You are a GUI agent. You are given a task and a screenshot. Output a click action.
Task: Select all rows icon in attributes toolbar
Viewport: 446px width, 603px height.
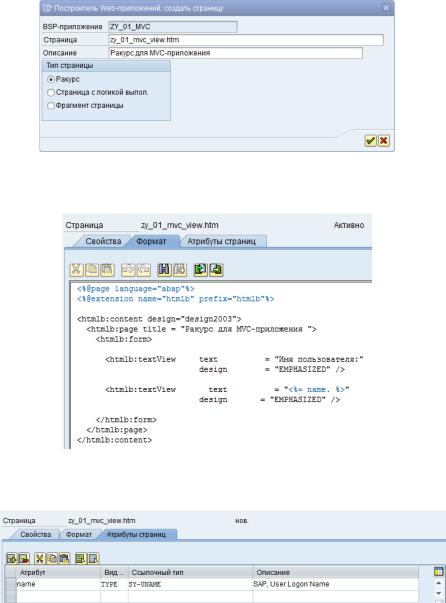tap(80, 558)
